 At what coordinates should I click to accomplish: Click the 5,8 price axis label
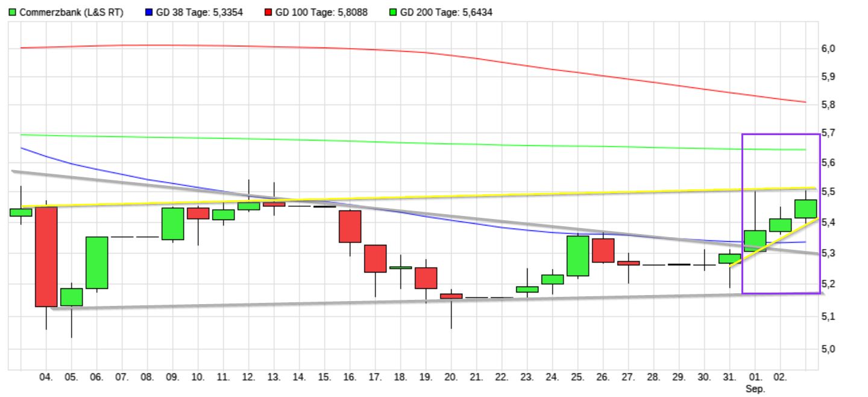point(829,105)
